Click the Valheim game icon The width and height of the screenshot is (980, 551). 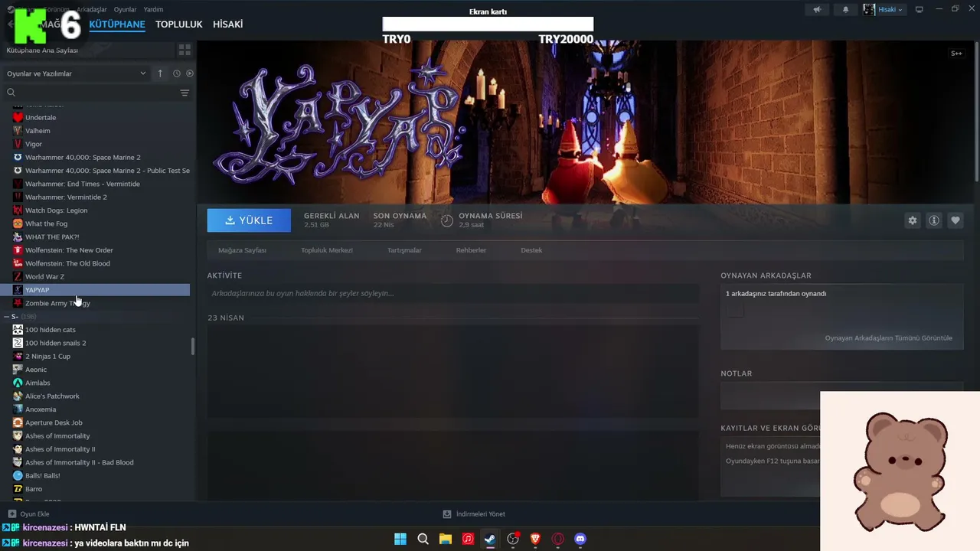tap(18, 131)
